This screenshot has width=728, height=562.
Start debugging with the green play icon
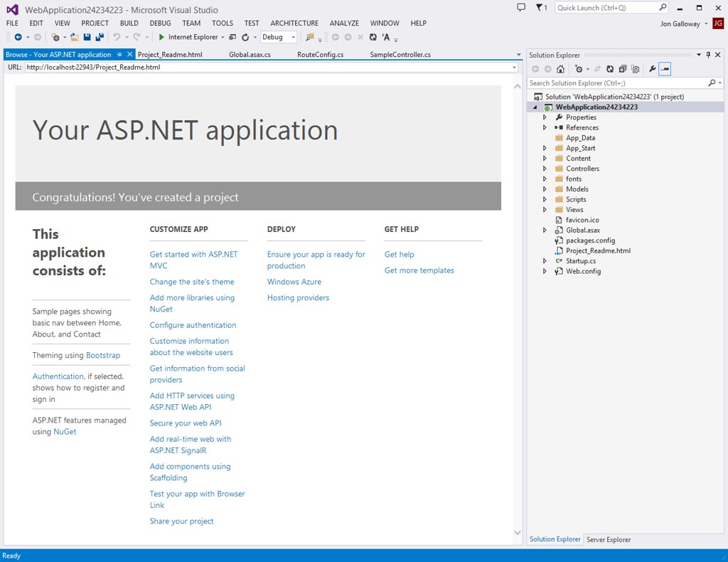tap(161, 37)
